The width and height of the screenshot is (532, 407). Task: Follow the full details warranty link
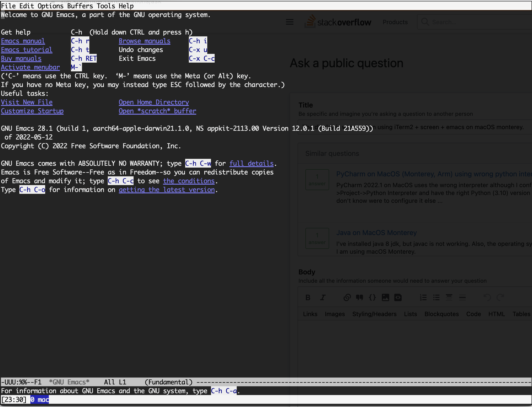pos(251,163)
